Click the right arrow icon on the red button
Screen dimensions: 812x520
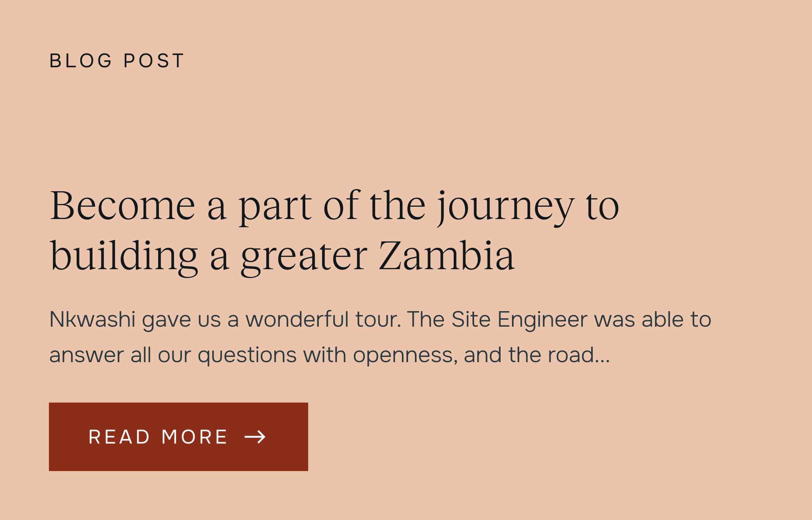tap(255, 437)
